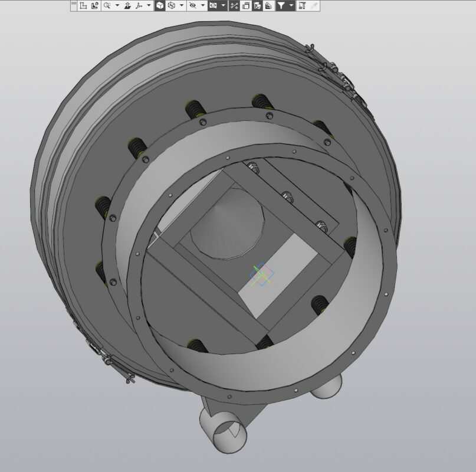The image size is (476, 472).
Task: Switch to wireframe cube display mode
Action: tap(171, 5)
